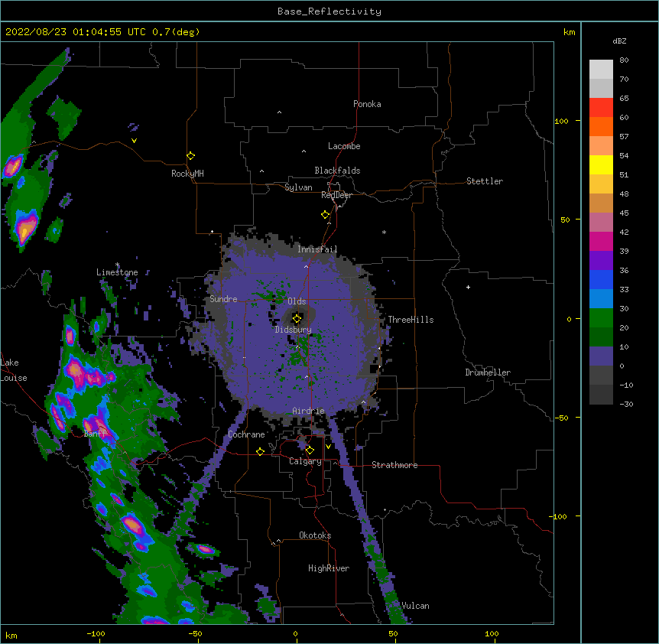Click the -30 value at the legend bottom
Screen dimensions: 659x644
pos(626,404)
